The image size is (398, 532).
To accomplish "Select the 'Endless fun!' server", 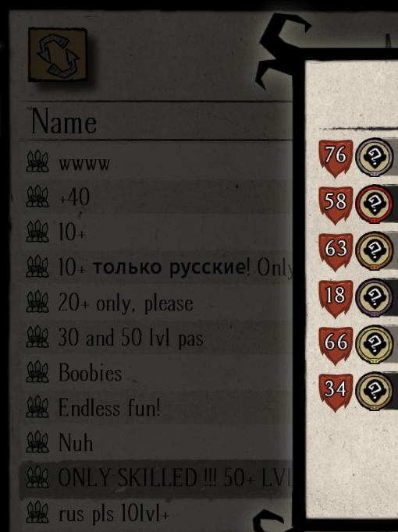I will 157,407.
